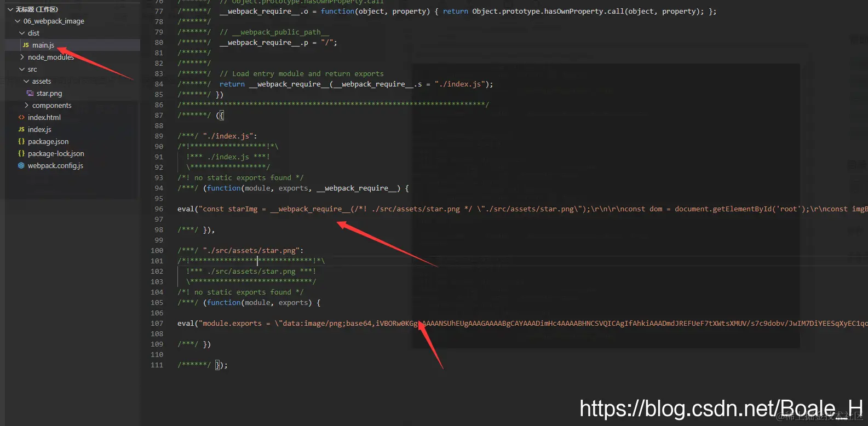Open webpack.config.js file

tap(55, 166)
